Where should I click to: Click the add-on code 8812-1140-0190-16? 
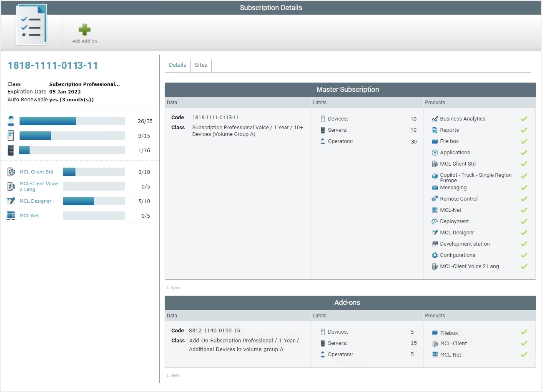[x=214, y=331]
